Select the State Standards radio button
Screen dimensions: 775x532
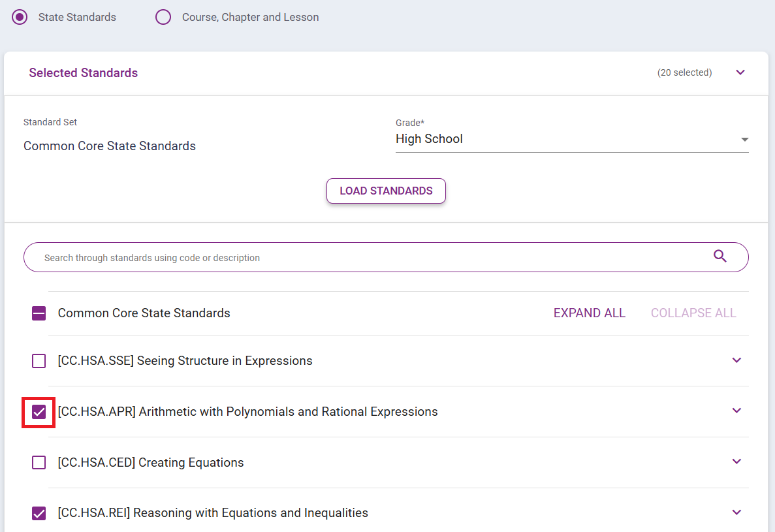20,17
